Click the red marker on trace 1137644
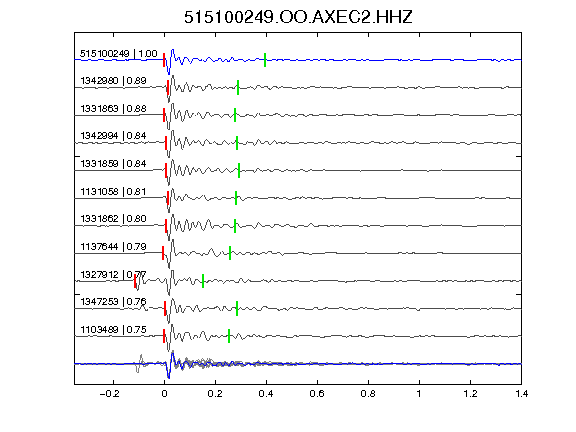The width and height of the screenshot is (576, 432). coord(163,253)
